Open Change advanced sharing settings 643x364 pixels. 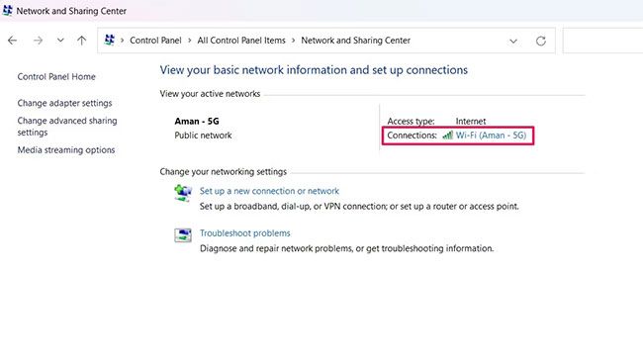tap(67, 127)
